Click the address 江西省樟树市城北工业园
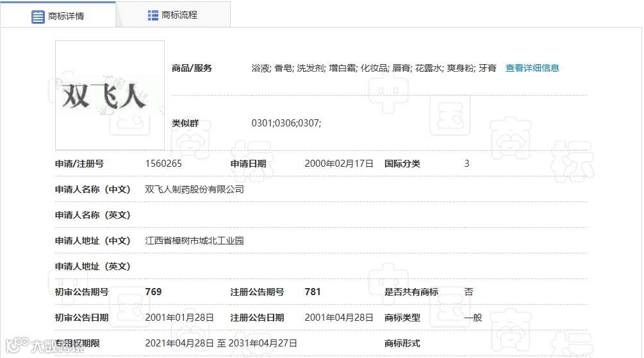 coord(194,241)
